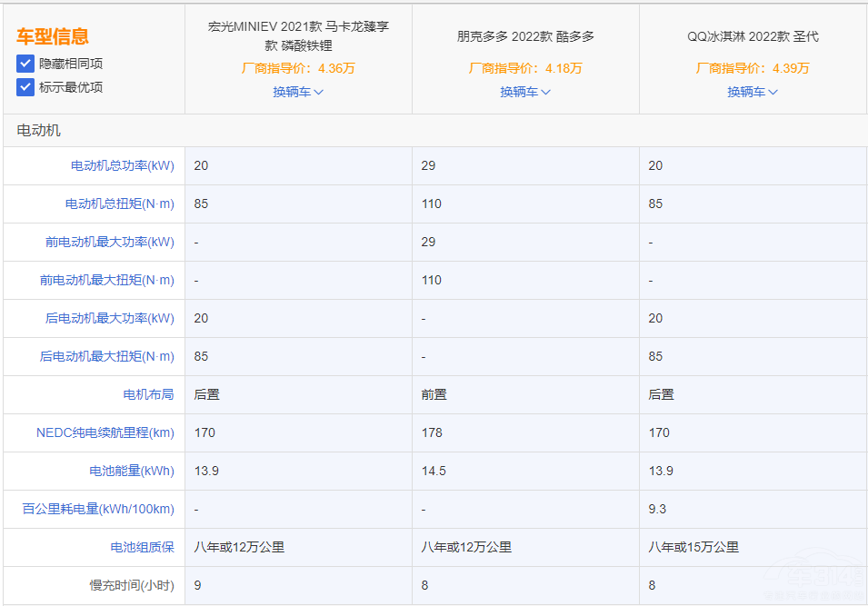The width and height of the screenshot is (868, 606).
Task: Click 宏光MINIEV battery energy value 13.9
Action: 206,471
